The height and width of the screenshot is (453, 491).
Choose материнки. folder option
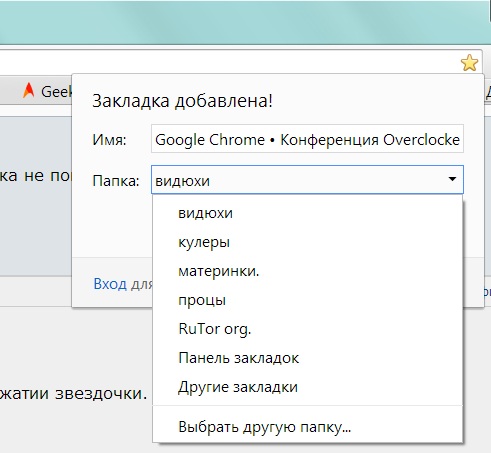(x=307, y=271)
